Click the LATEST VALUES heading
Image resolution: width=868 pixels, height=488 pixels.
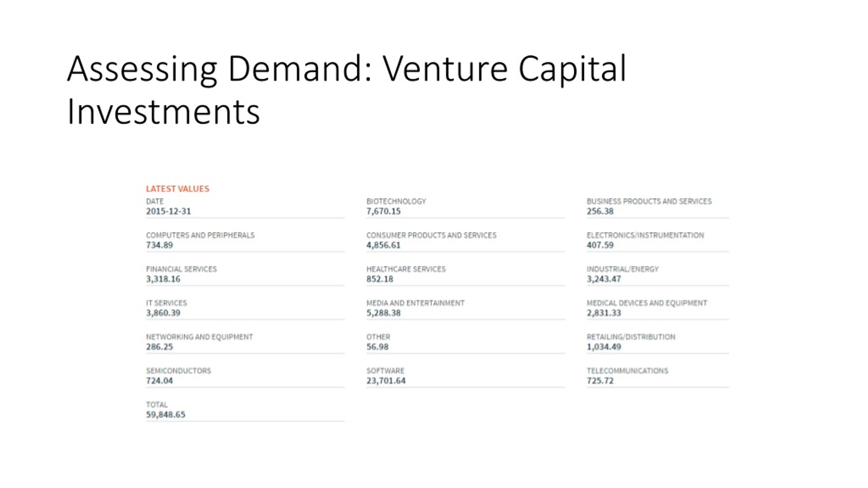[x=178, y=189]
